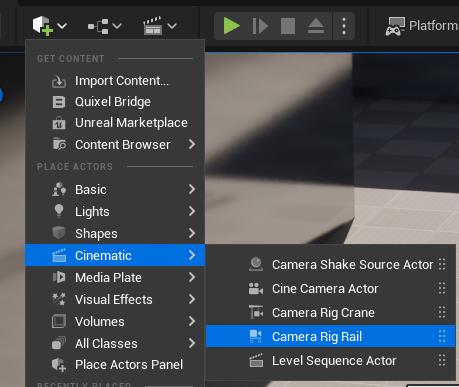Screen dimensions: 459x387
Task: Expand the Basic submenu chevron
Action: tap(192, 189)
